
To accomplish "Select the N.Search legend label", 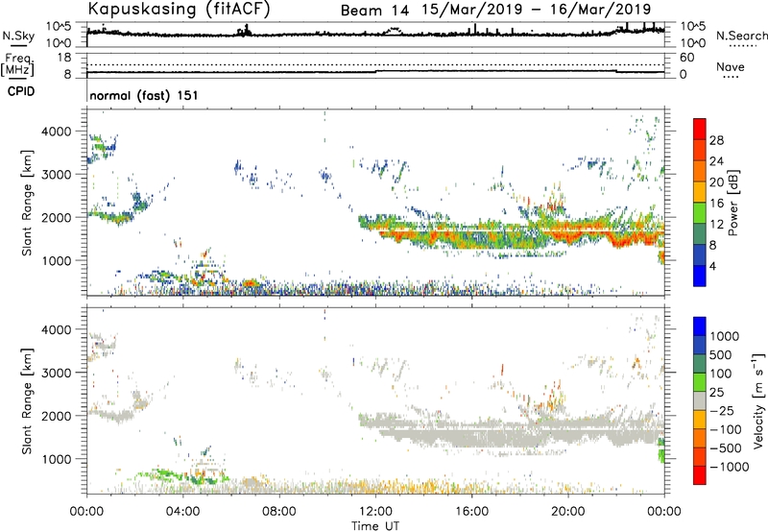I will click(741, 36).
